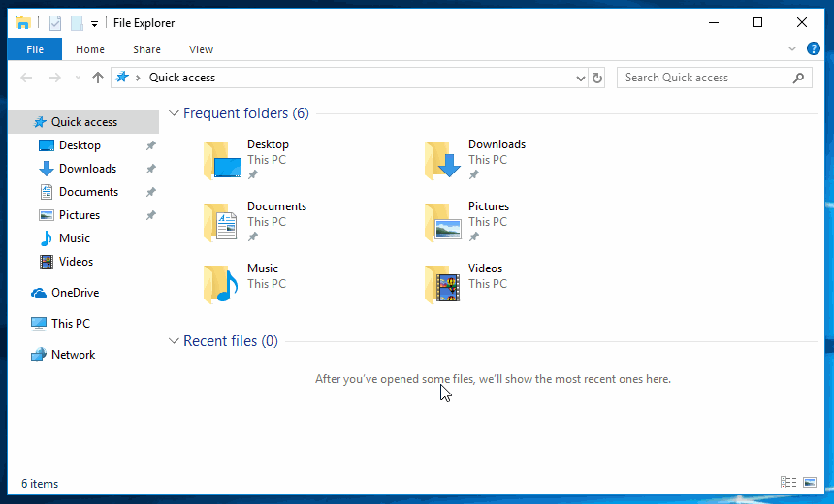The image size is (834, 504).
Task: Select Pictures in the navigation pane
Action: (x=80, y=215)
